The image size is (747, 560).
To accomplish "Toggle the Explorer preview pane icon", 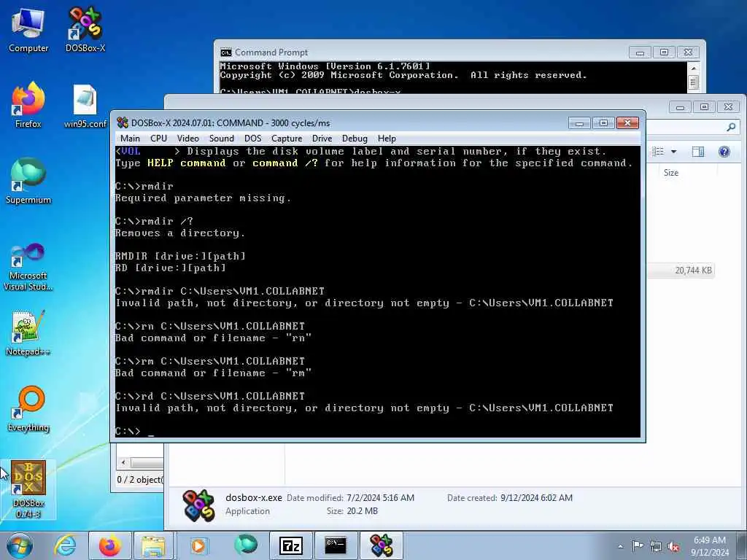I will coord(698,152).
